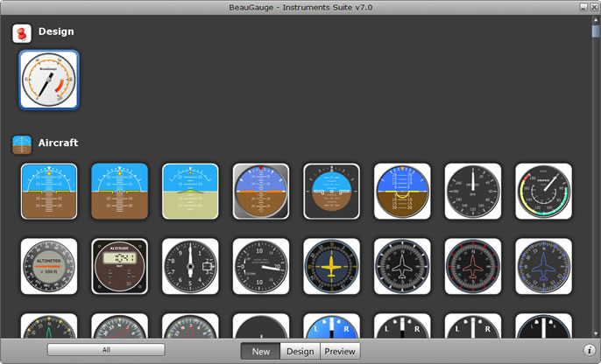The height and width of the screenshot is (364, 601).
Task: Pick the blue and beige attitude indicator
Action: coord(190,192)
